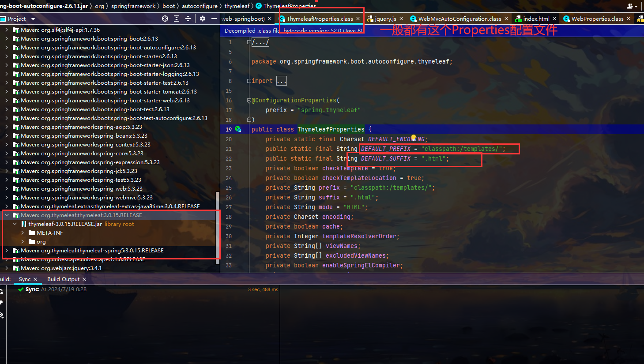Hide the Project panel with minus icon
This screenshot has width=644, height=364.
214,19
